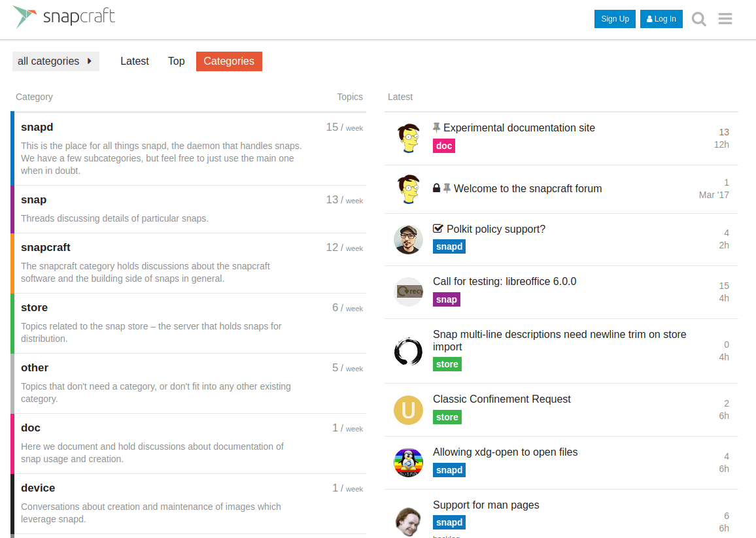Click pin icon on Experimental documentation site
The width and height of the screenshot is (756, 538).
[436, 127]
